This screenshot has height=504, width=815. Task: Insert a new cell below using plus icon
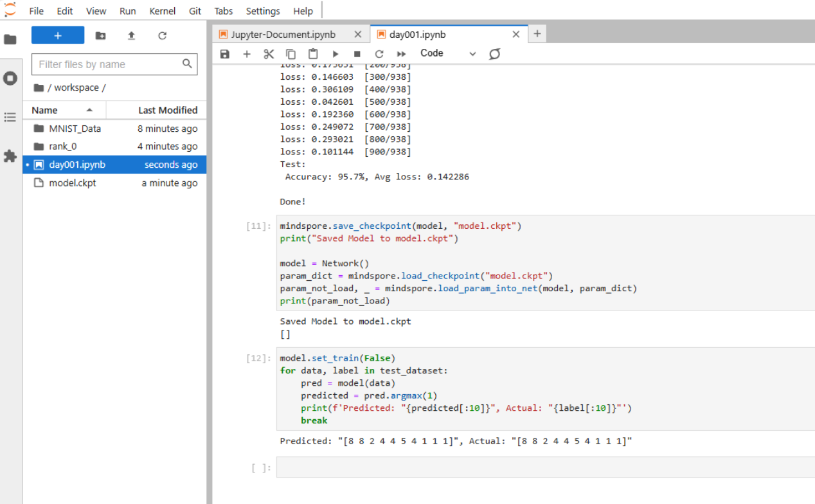[247, 54]
